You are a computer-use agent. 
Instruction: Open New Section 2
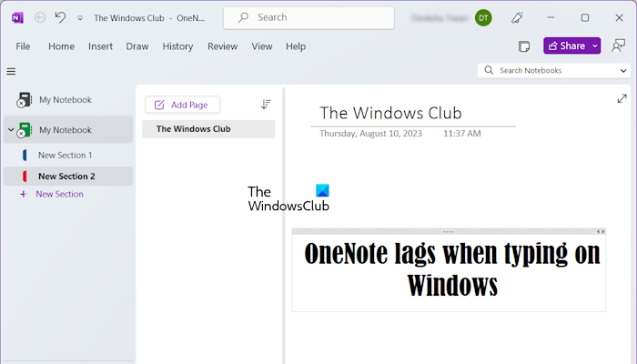click(68, 176)
